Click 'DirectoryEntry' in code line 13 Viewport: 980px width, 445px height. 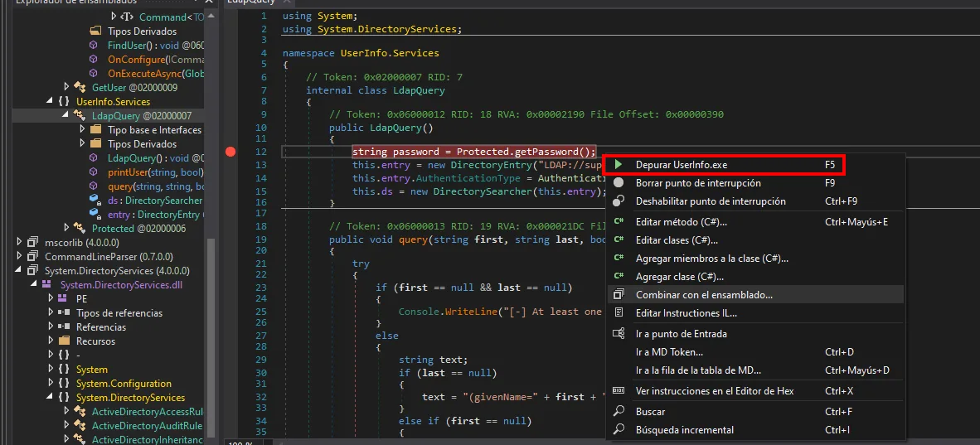coord(492,165)
